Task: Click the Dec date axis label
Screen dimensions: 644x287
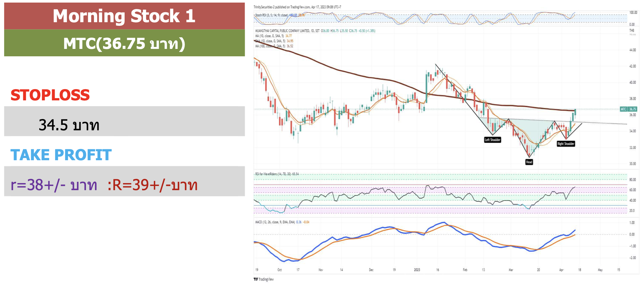Action: coord(371,270)
